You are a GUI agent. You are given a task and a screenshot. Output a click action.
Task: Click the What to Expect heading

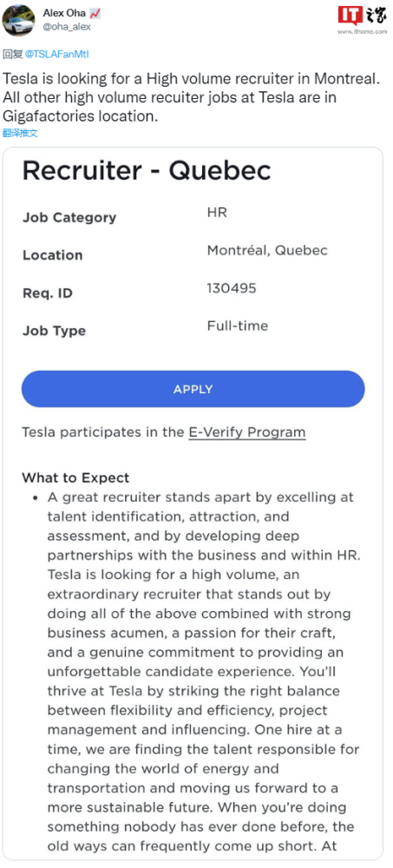coord(75,477)
